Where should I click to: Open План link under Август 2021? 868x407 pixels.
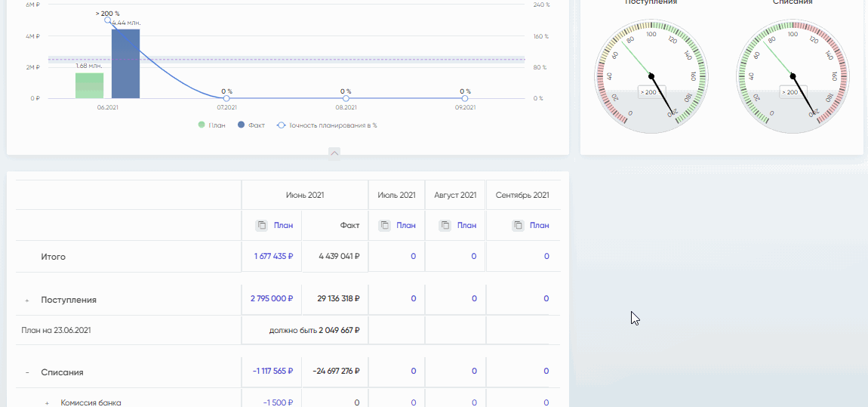coord(466,225)
